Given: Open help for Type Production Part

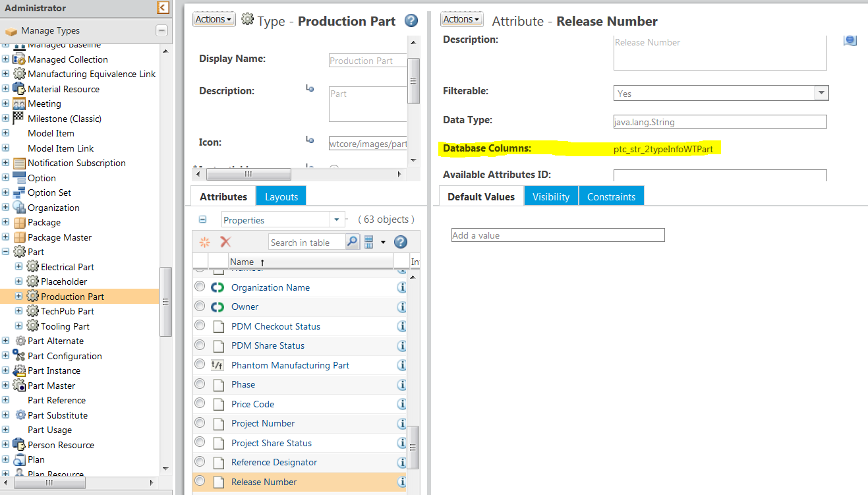Looking at the screenshot, I should (x=411, y=21).
